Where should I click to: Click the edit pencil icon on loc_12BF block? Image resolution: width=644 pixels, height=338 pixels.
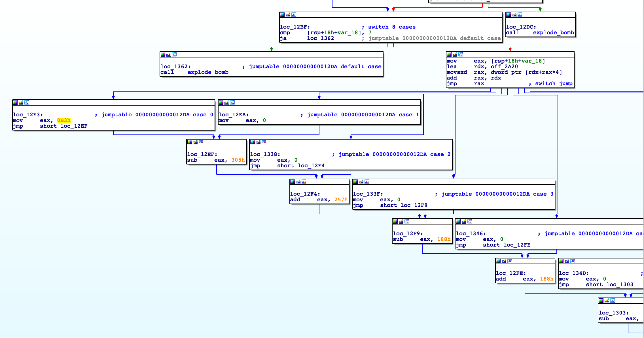point(288,15)
